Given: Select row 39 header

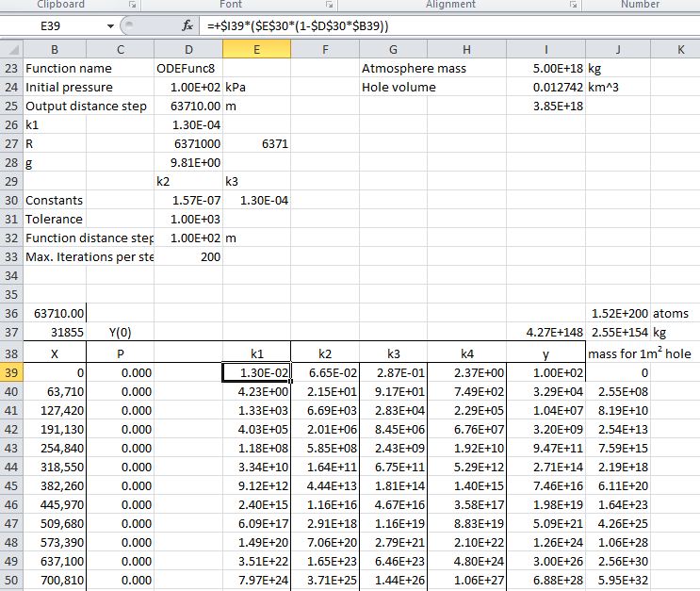Looking at the screenshot, I should [11, 373].
